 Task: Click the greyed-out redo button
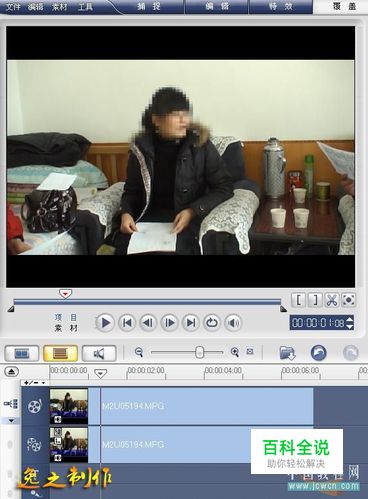[x=351, y=353]
